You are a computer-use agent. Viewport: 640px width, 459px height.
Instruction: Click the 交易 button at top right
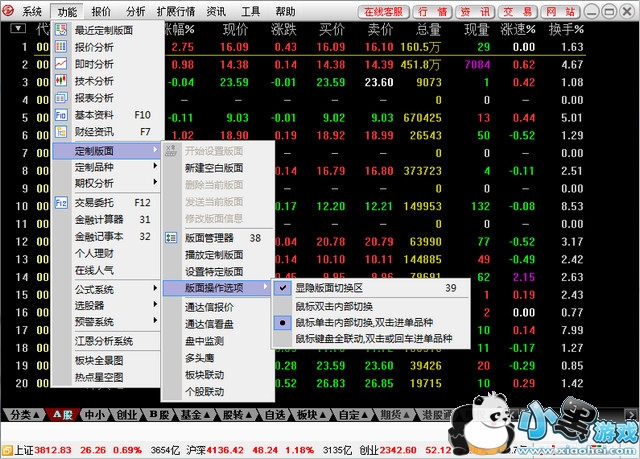click(518, 12)
